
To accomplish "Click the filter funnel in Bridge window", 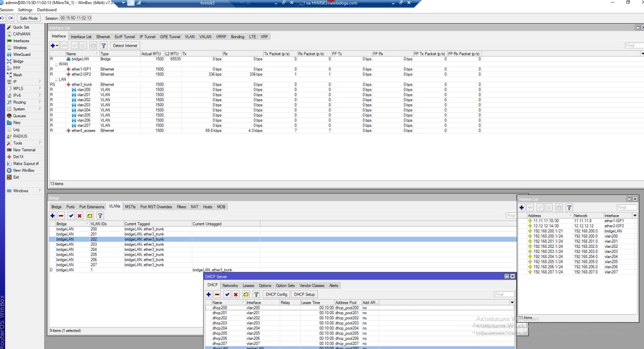I will (100, 216).
